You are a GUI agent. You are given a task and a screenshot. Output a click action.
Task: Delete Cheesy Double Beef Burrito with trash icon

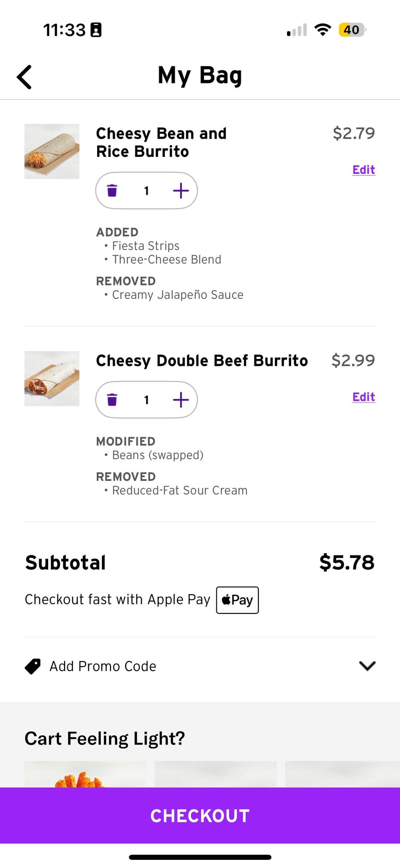(112, 400)
